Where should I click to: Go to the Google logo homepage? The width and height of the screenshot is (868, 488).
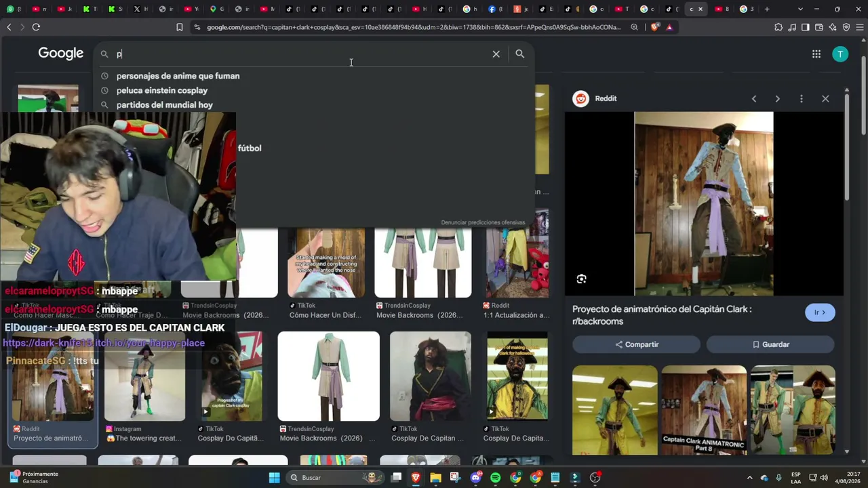[61, 54]
